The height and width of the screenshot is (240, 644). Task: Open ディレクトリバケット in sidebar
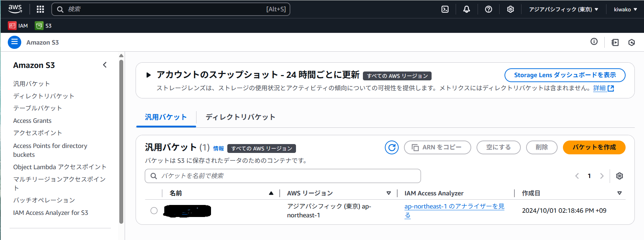point(44,96)
